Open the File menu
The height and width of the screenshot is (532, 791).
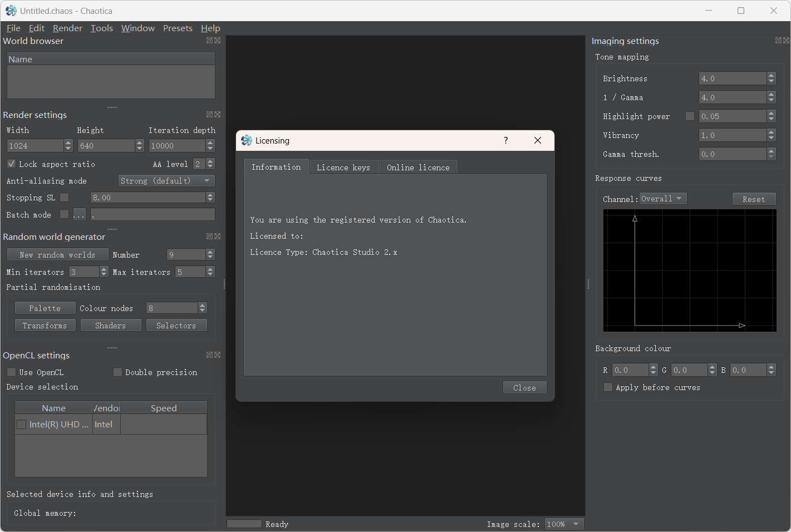point(14,28)
